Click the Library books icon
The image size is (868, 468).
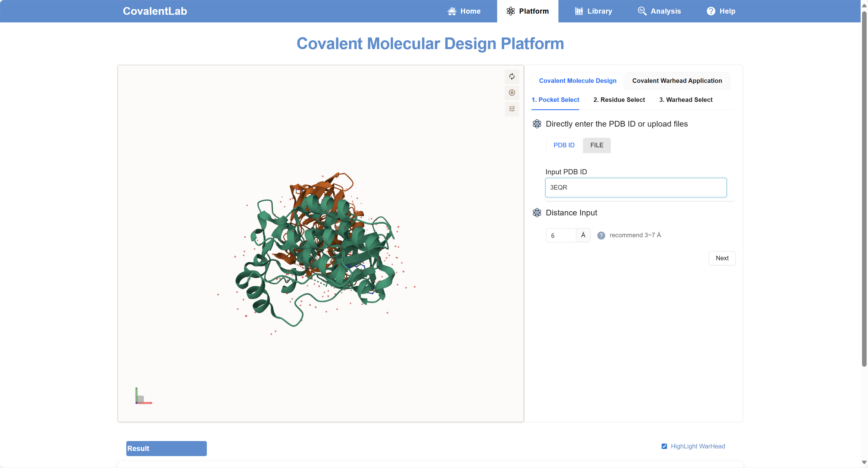(579, 11)
